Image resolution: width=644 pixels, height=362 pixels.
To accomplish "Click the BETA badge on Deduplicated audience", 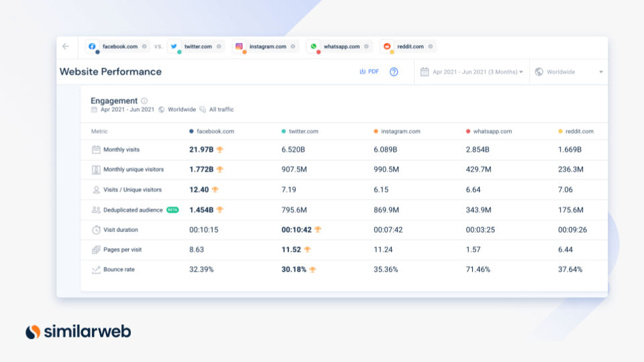I will coord(172,210).
